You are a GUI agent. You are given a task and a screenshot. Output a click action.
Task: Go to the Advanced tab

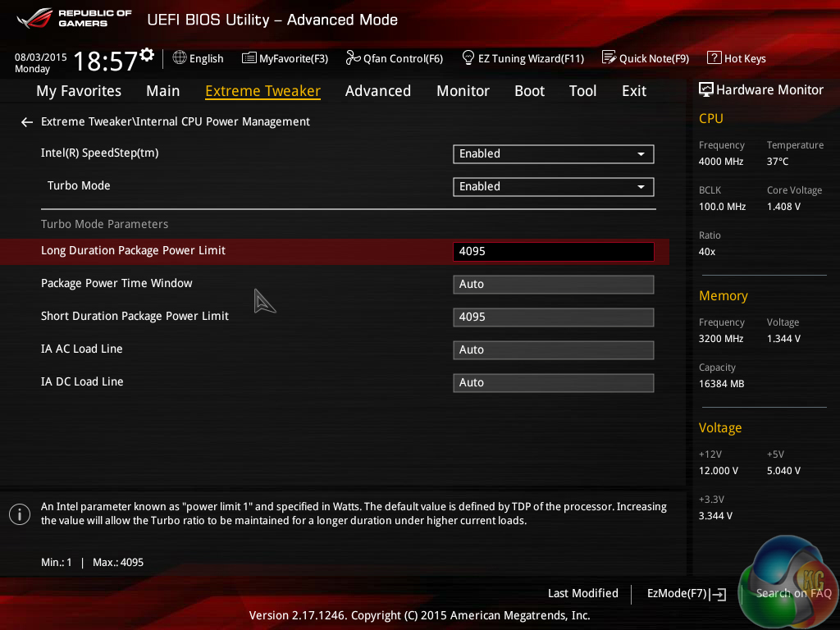click(378, 91)
